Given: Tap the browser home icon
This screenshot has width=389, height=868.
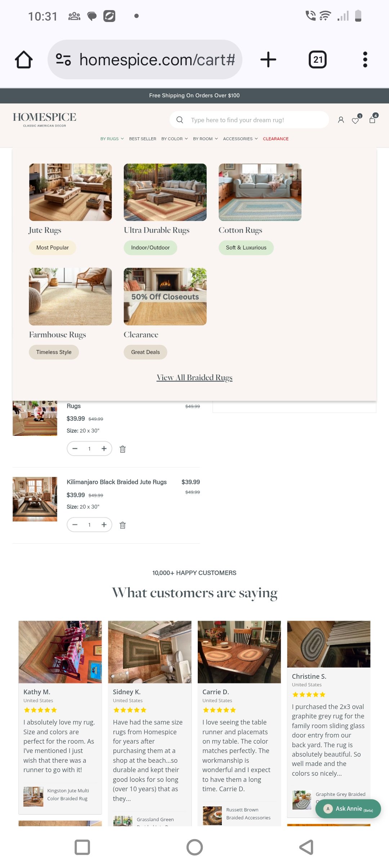Looking at the screenshot, I should click(24, 59).
